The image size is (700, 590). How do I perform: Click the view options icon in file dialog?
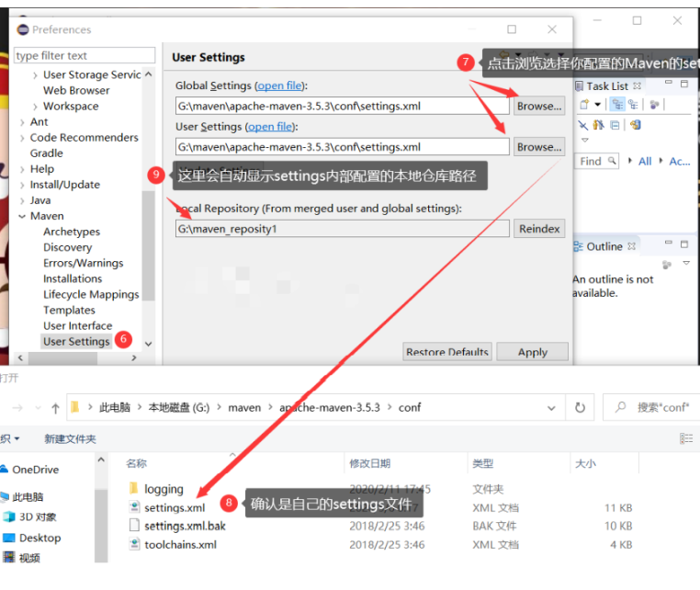coord(686,438)
